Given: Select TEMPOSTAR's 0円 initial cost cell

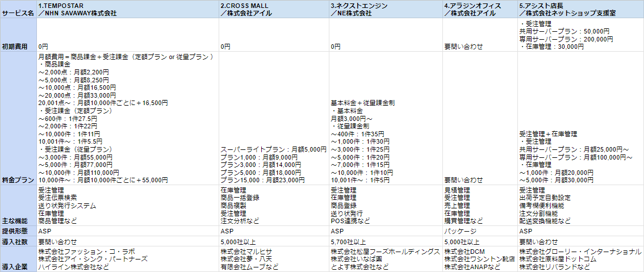Looking at the screenshot, I should click(128, 35).
